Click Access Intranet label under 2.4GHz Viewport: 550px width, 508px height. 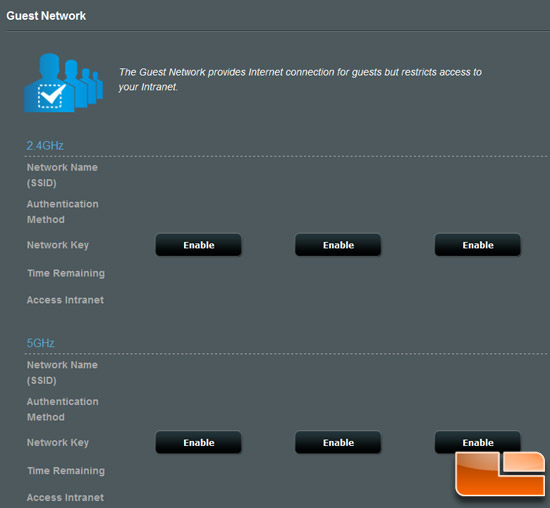pos(65,300)
